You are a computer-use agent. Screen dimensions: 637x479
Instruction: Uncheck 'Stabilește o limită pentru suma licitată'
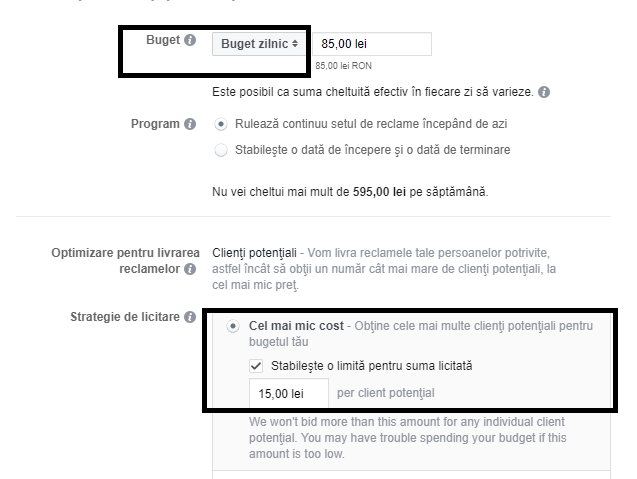[256, 366]
